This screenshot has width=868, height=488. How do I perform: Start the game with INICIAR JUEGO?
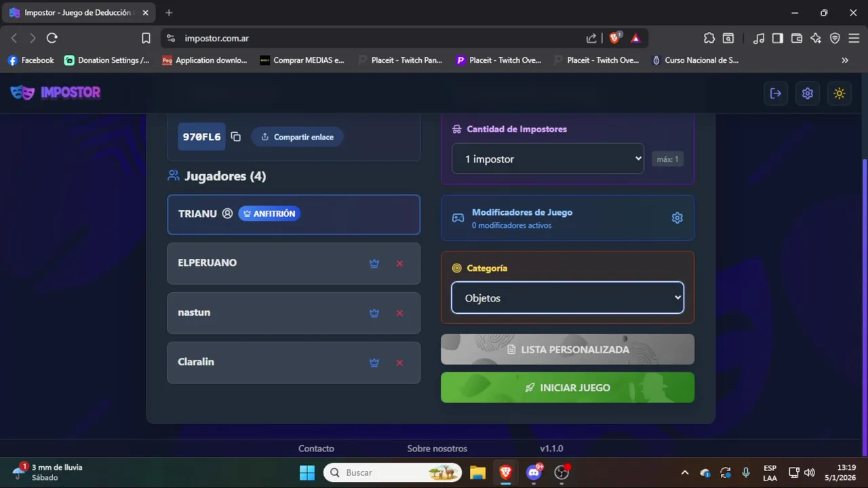point(568,388)
